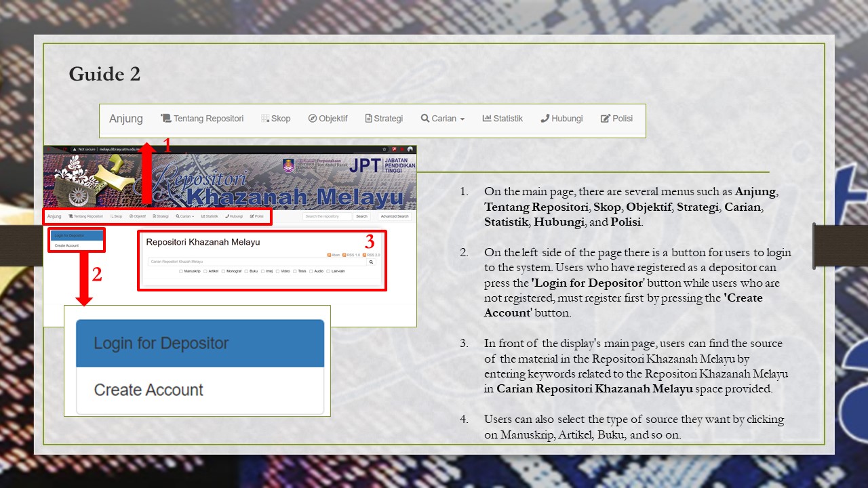Enable the Manuskrip checkbox
Screen dimensions: 868x488
tap(181, 271)
